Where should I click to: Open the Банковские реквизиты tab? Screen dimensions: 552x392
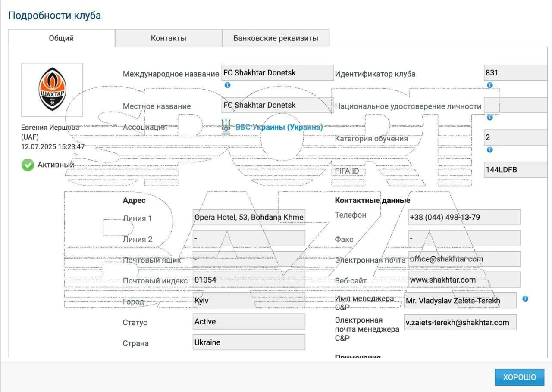276,38
